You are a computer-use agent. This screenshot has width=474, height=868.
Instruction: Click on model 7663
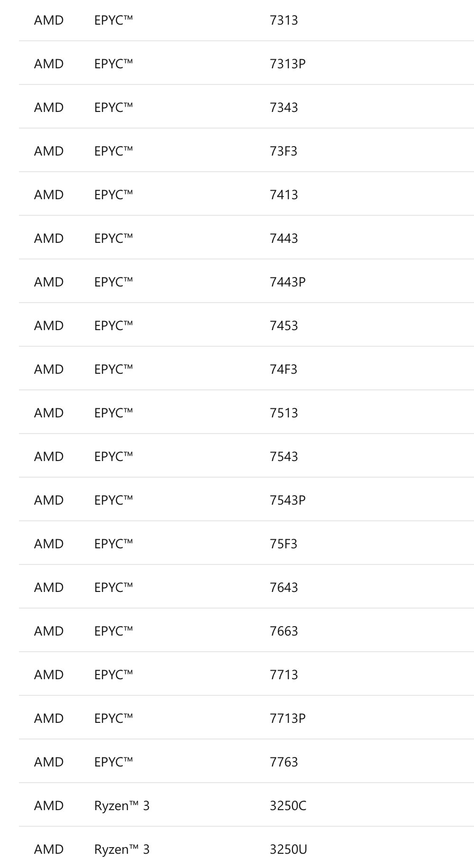click(283, 631)
